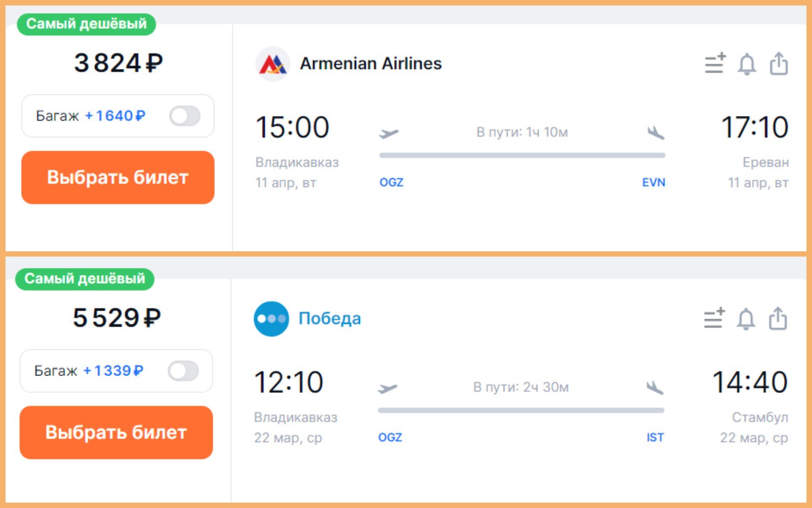Add Победа ticket to favorites list
Image resolution: width=812 pixels, height=508 pixels.
(714, 319)
